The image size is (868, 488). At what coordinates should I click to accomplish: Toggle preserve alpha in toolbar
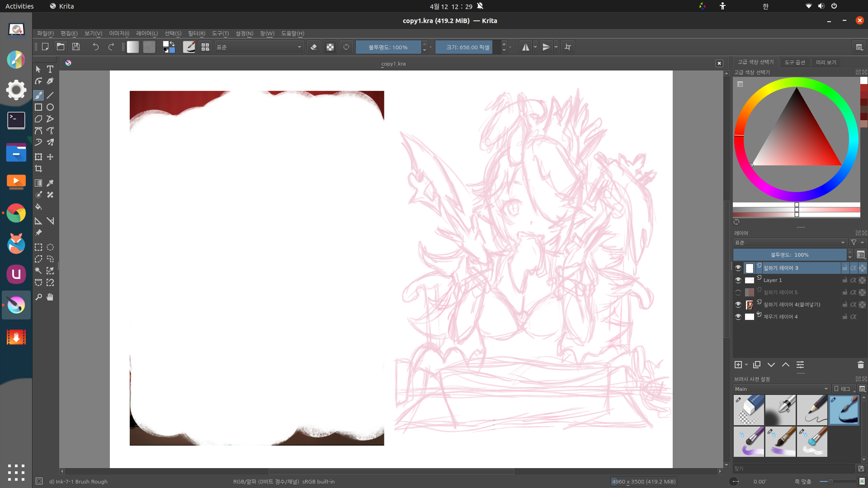coord(330,47)
